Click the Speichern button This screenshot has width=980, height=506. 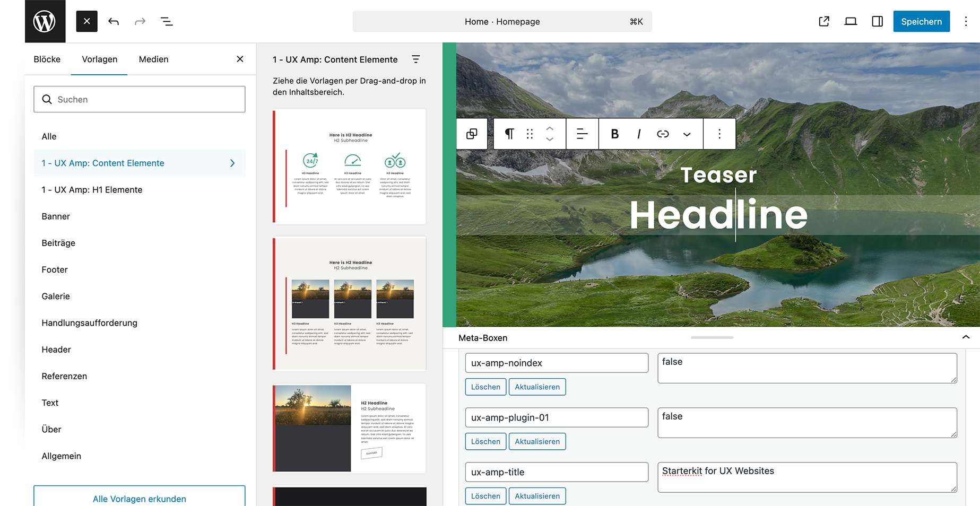click(921, 21)
